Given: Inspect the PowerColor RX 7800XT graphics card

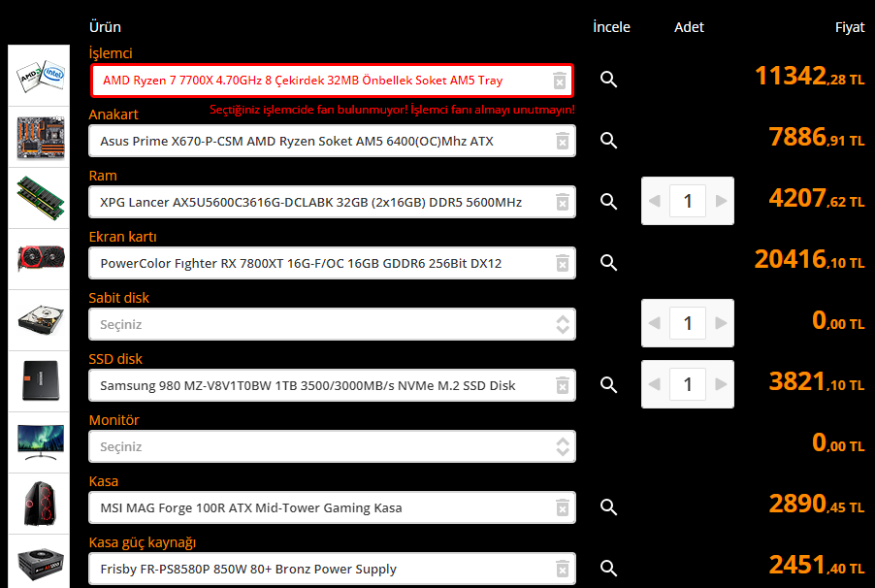Looking at the screenshot, I should (608, 262).
